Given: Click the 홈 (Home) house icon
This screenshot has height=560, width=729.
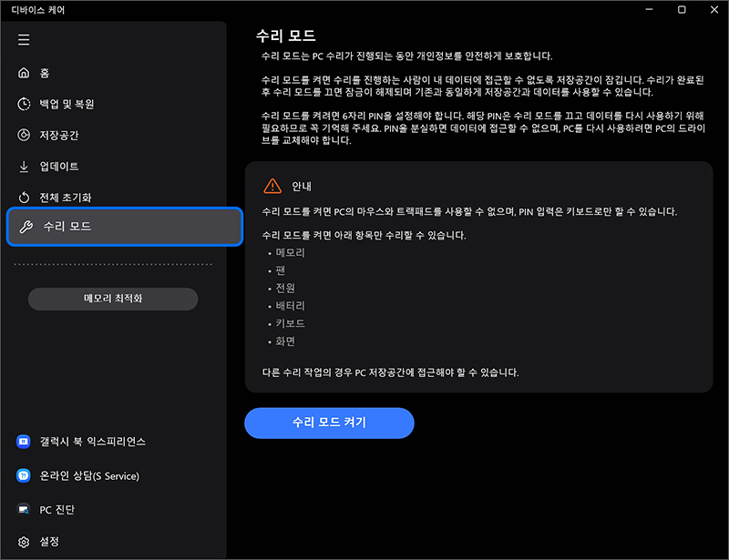Looking at the screenshot, I should (x=24, y=73).
